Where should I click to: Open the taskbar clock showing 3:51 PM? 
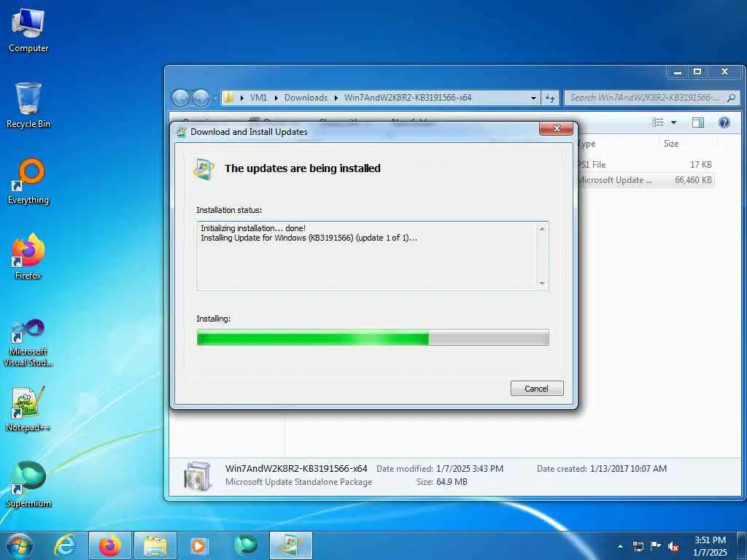pyautogui.click(x=710, y=546)
